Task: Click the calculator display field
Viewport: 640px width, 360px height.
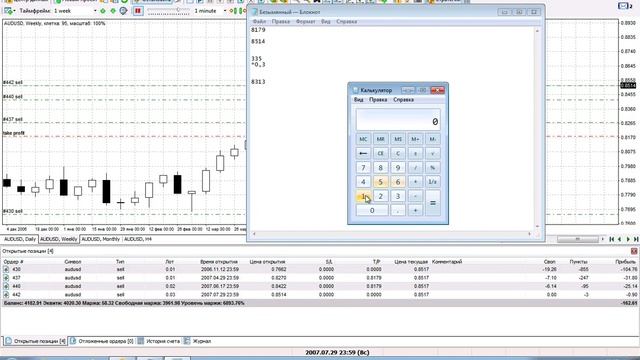Action: point(398,120)
